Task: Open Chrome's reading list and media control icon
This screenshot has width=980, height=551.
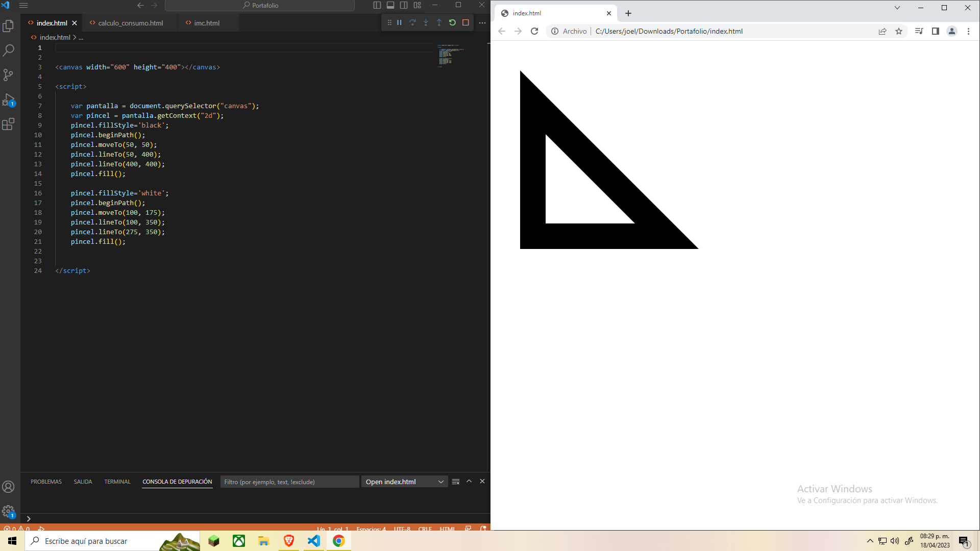Action: tap(919, 31)
